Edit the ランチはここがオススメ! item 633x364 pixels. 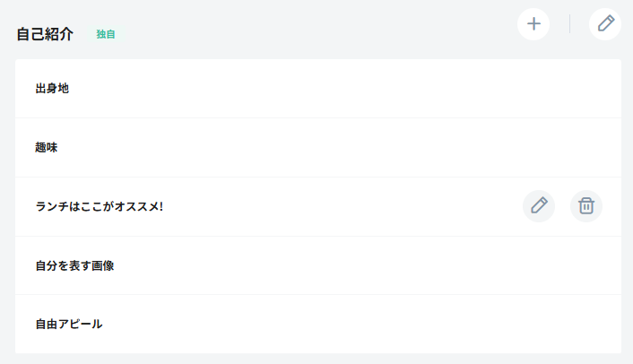click(x=539, y=206)
